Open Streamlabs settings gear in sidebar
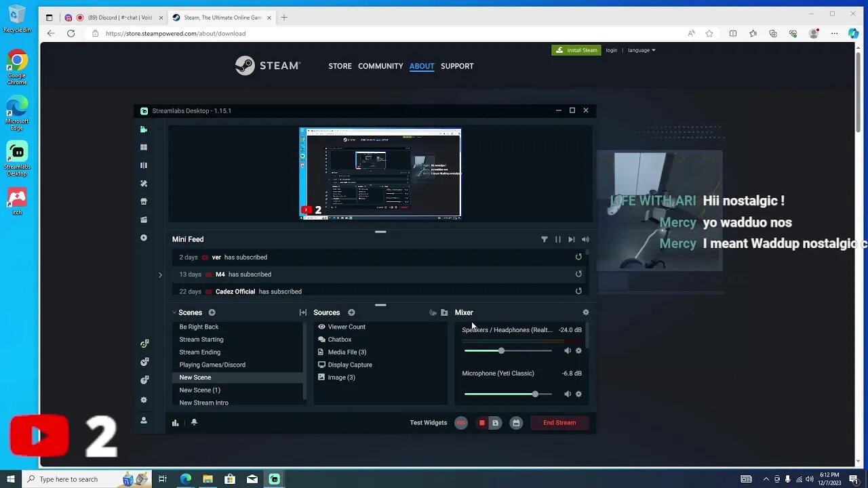The image size is (868, 488). click(x=144, y=400)
